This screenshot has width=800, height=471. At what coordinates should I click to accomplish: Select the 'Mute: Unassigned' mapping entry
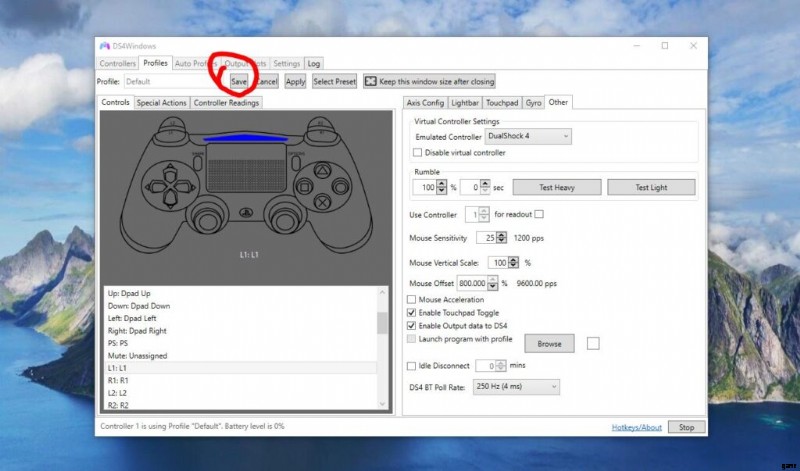[135, 356]
